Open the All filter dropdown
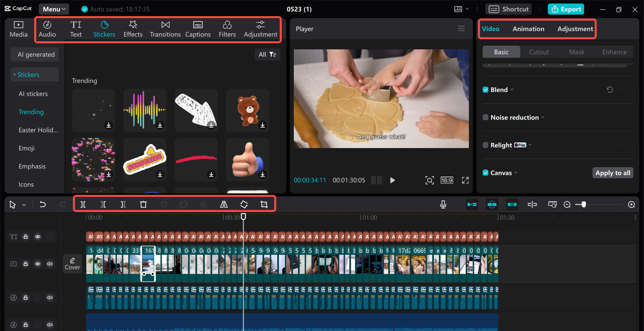 [267, 54]
